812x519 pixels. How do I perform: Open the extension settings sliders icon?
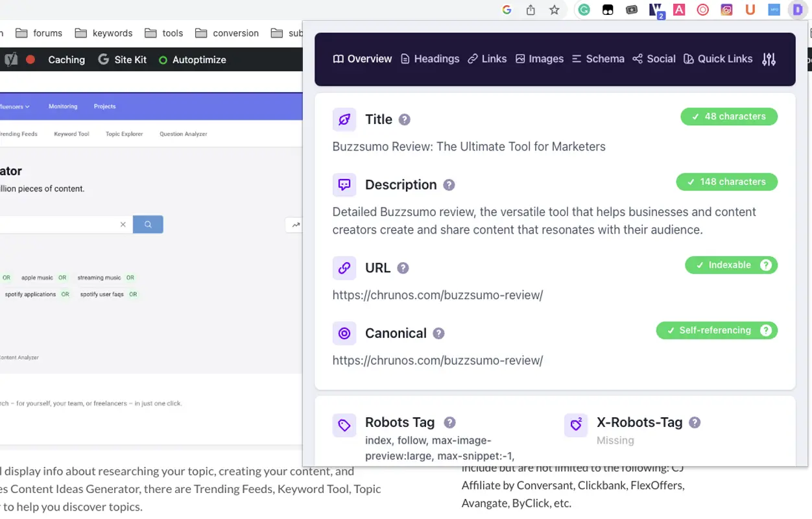(x=769, y=59)
